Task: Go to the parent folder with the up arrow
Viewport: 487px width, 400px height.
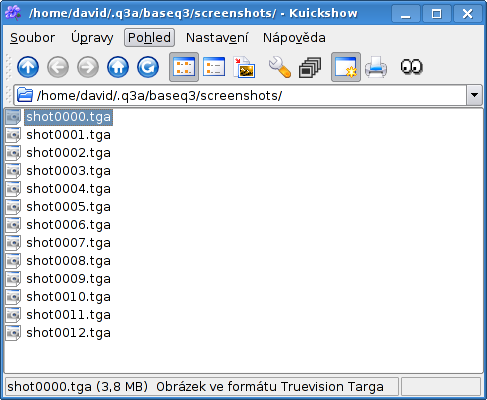Action: point(28,67)
